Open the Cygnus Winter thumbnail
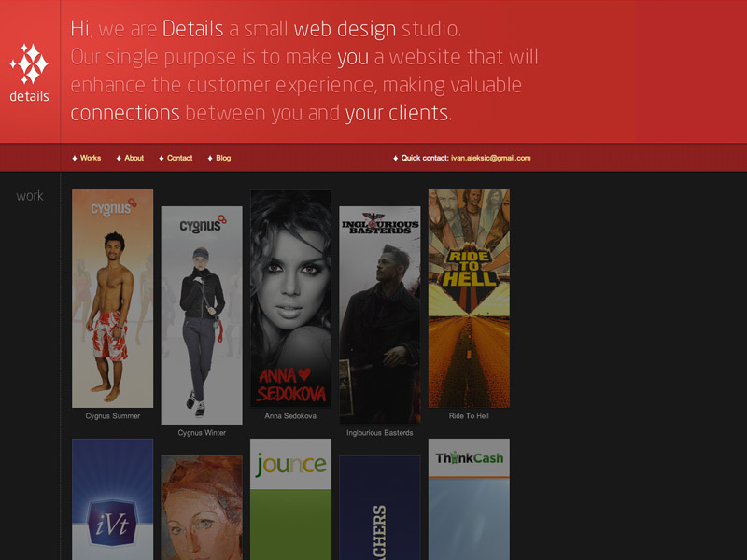This screenshot has width=747, height=560. pos(202,315)
